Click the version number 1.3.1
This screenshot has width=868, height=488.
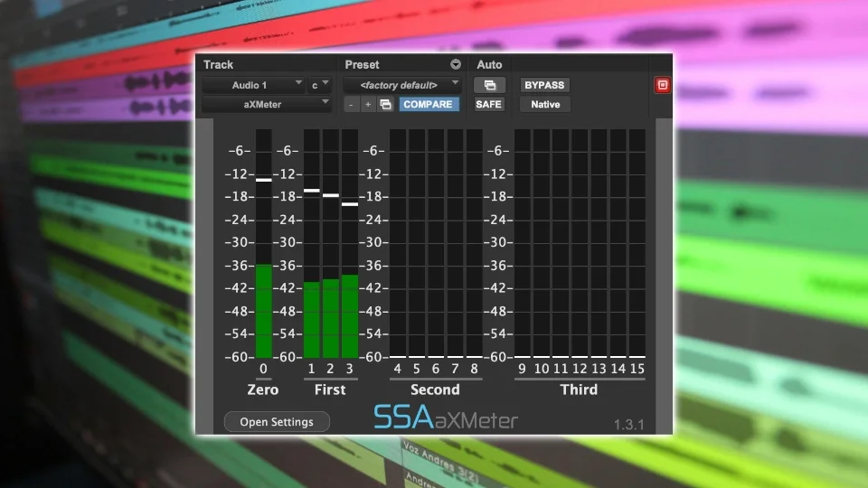coord(629,425)
